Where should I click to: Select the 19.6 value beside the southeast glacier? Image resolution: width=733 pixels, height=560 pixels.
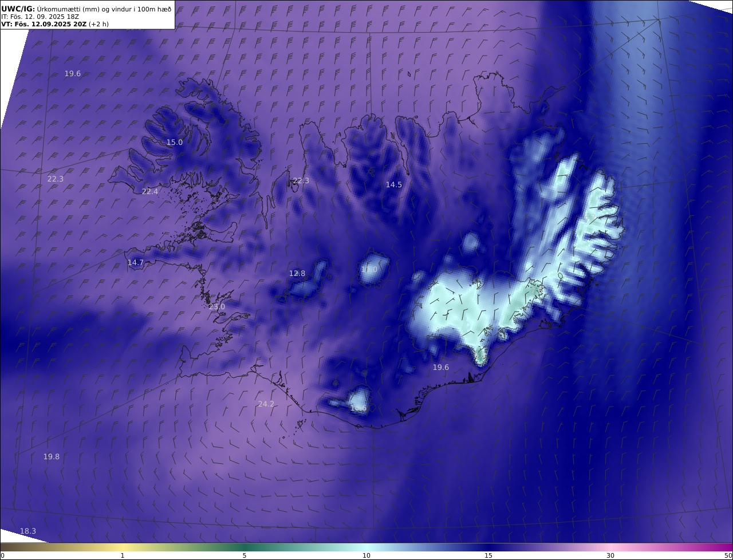(x=441, y=367)
